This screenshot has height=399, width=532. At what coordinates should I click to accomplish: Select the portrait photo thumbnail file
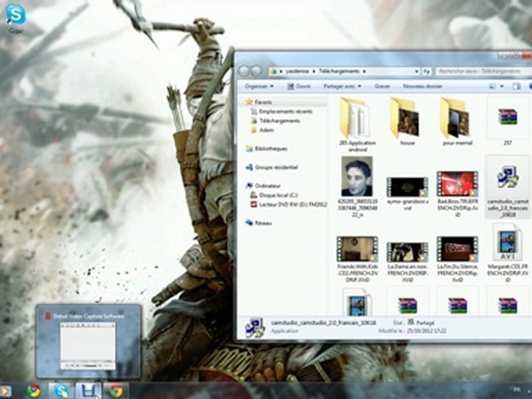(x=357, y=187)
